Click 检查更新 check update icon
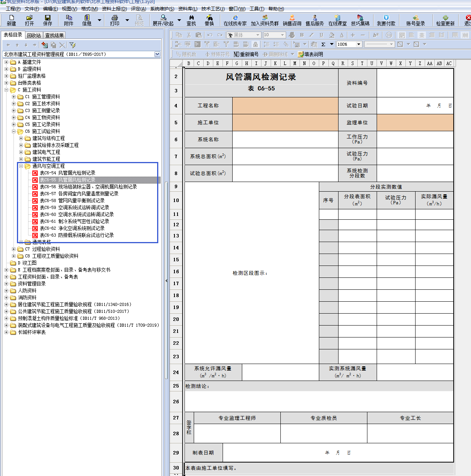 click(445, 20)
